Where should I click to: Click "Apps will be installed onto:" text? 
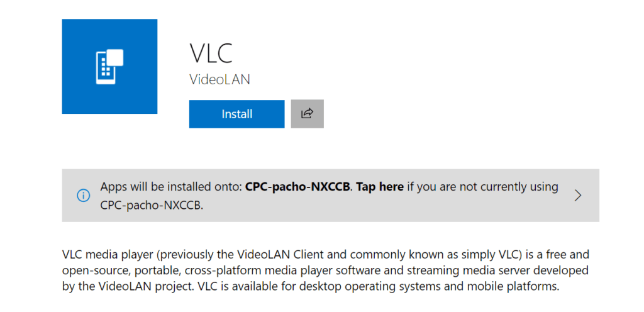tap(171, 187)
